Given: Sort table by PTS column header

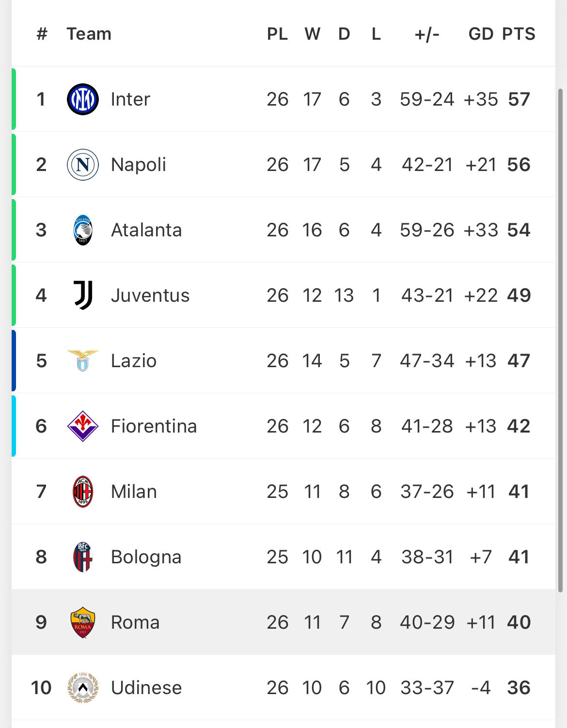Looking at the screenshot, I should pos(519,34).
